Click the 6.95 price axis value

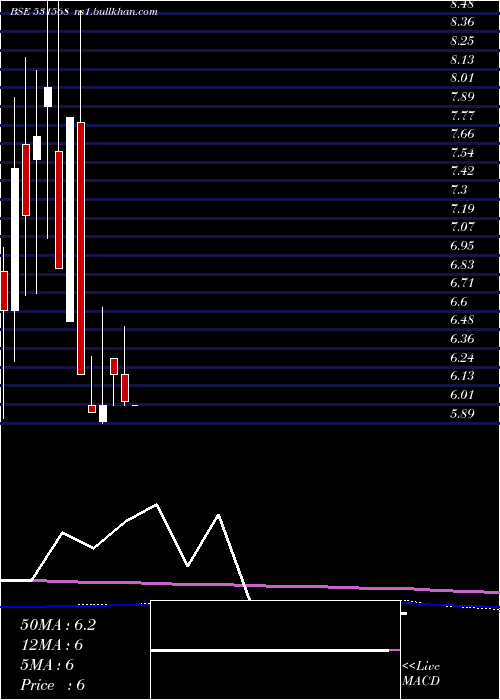click(x=462, y=245)
